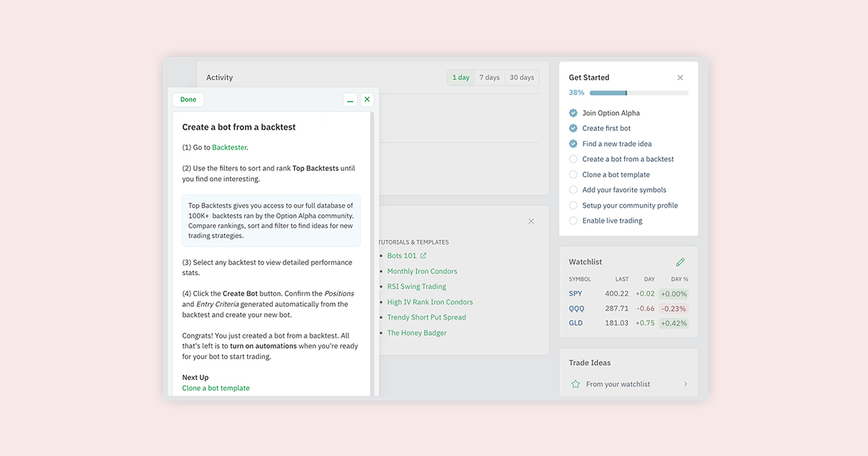Screen dimensions: 868x456
Task: Open The Honey Badger template
Action: click(x=417, y=332)
